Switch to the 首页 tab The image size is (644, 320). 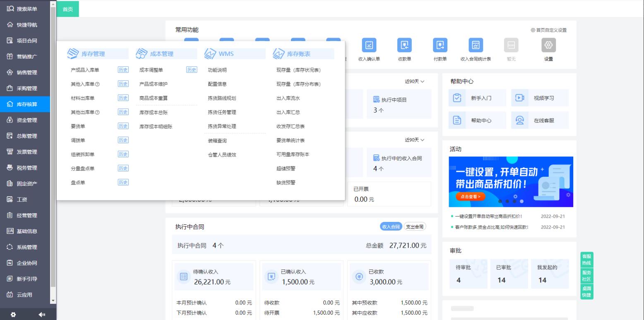click(x=67, y=9)
